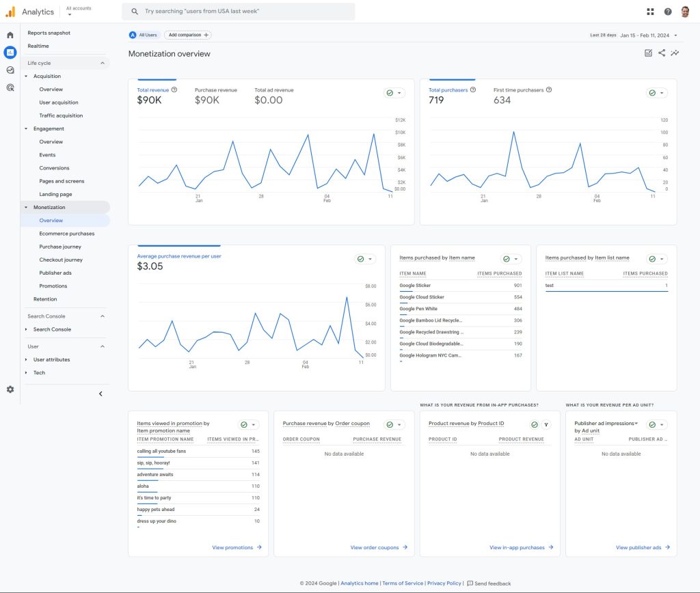Click help icon next to Total revenue
700x593 pixels.
[x=174, y=89]
